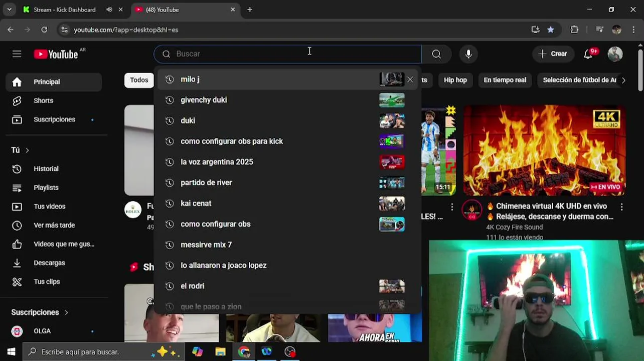The width and height of the screenshot is (644, 361).
Task: Open Tus clips in the sidebar
Action: [x=54, y=282]
